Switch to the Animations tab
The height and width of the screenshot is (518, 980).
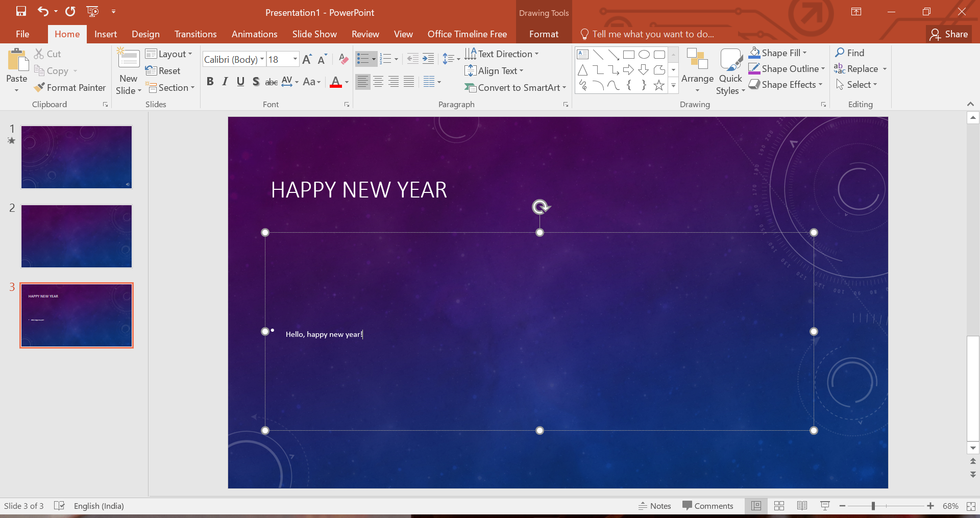coord(254,34)
